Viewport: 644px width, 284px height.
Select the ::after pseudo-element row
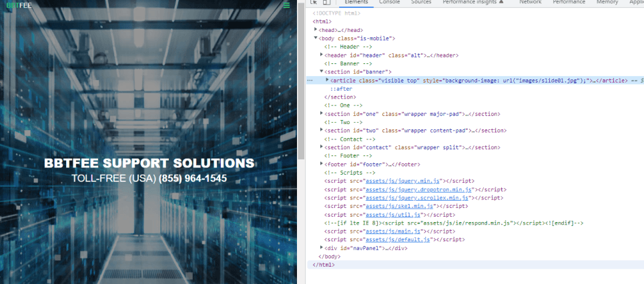pyautogui.click(x=341, y=89)
